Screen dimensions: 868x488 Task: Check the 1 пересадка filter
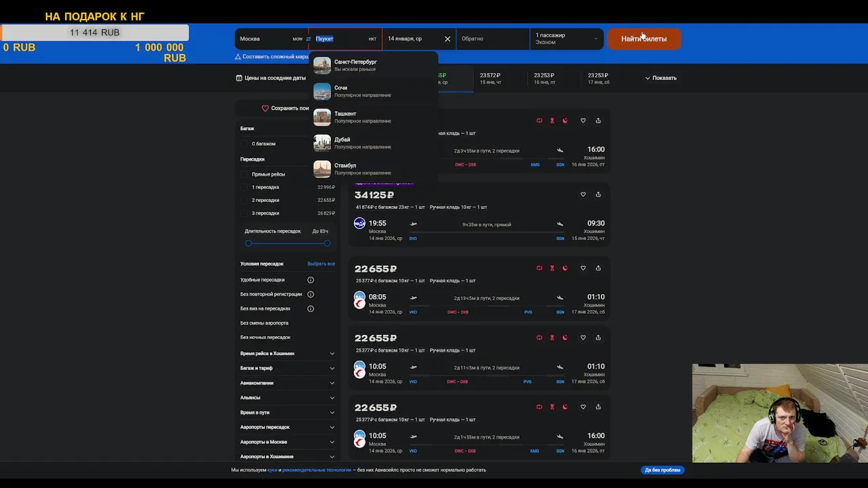[x=245, y=187]
